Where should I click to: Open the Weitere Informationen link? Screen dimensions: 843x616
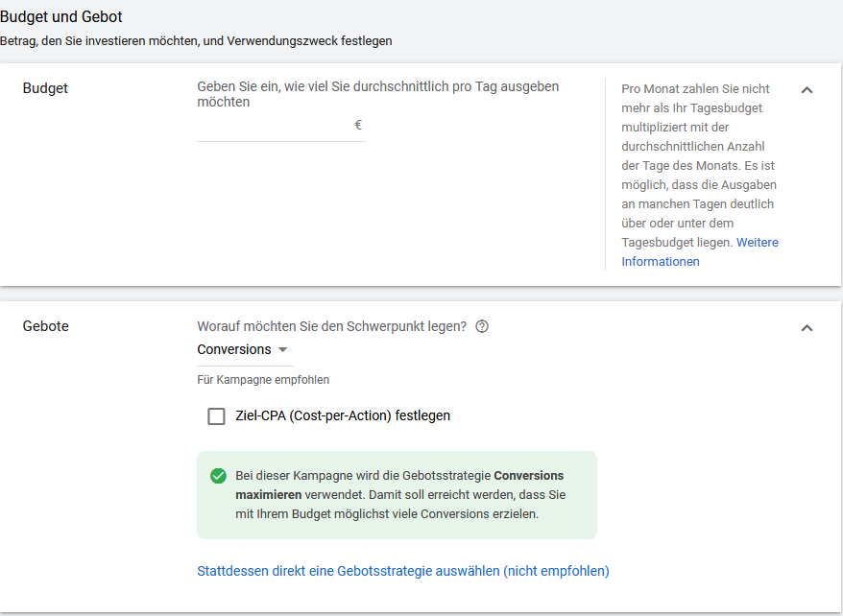click(698, 251)
